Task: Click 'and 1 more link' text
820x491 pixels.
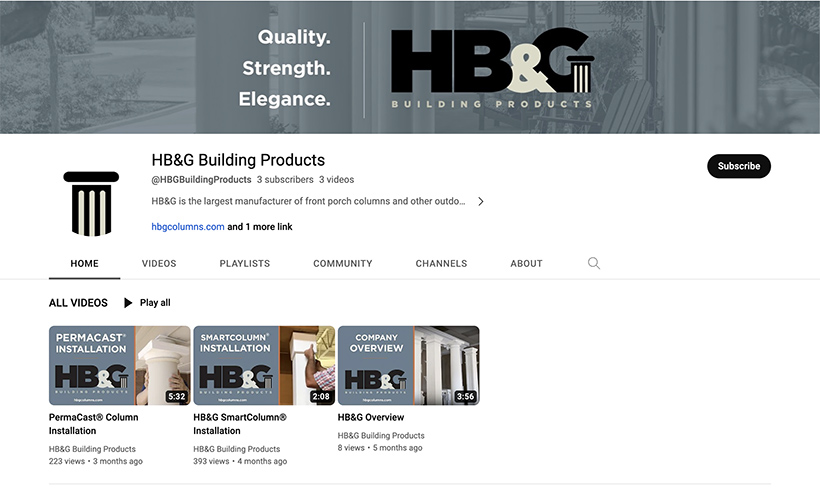Action: click(x=260, y=227)
